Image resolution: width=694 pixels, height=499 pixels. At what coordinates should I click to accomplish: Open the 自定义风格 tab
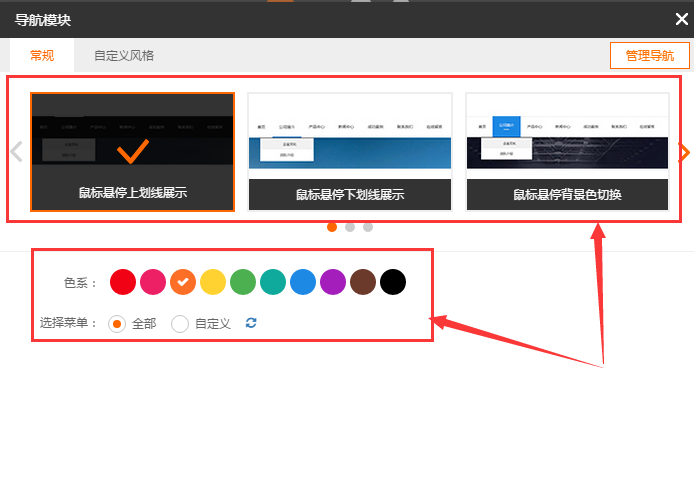(x=124, y=56)
